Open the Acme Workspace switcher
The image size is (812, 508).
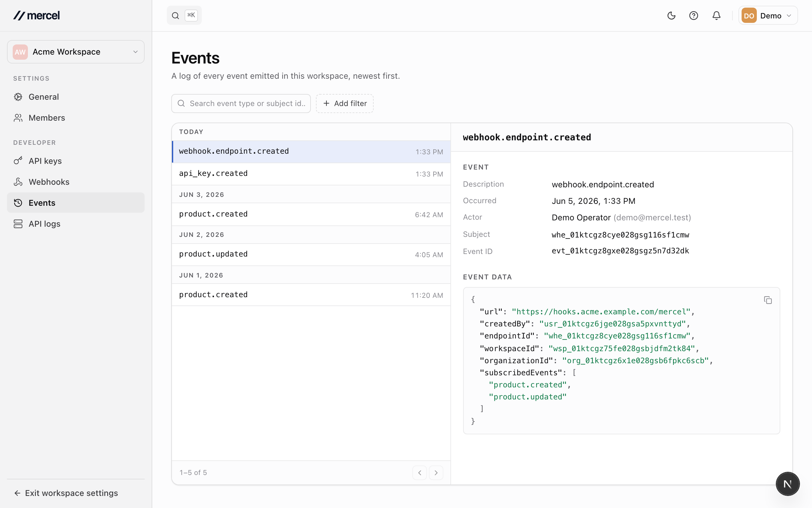(76, 52)
